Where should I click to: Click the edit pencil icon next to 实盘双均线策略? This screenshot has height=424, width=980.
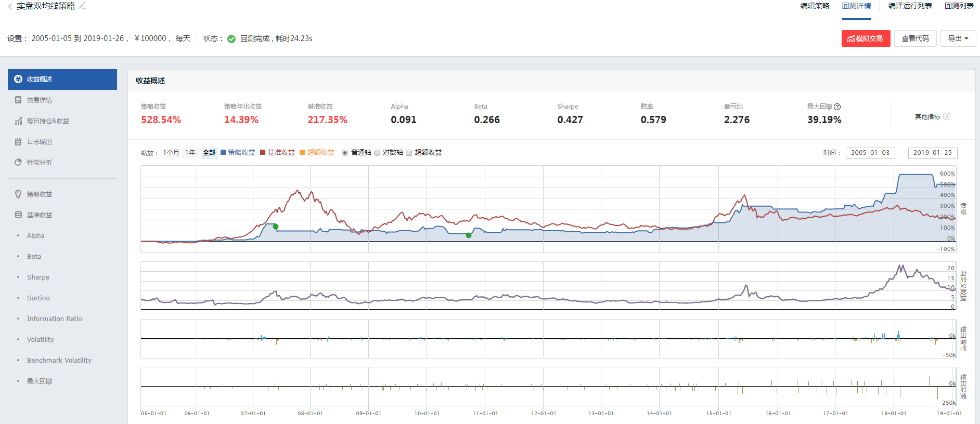[x=83, y=6]
